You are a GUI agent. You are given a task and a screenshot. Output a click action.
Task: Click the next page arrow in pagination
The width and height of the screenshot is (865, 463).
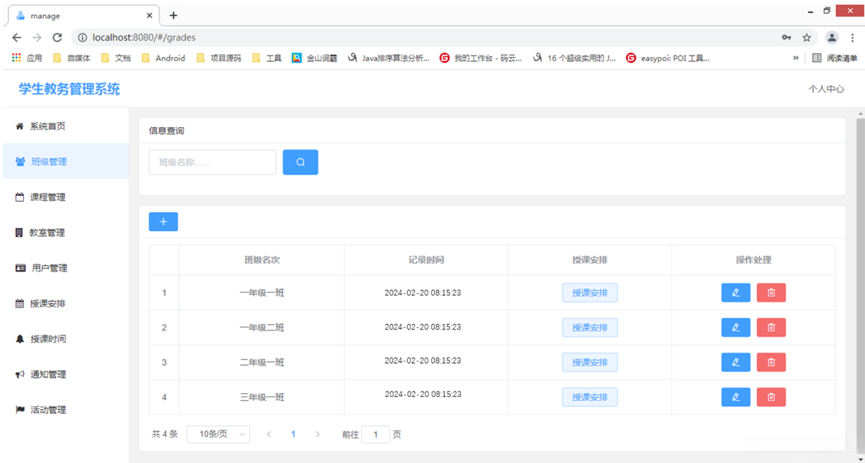318,434
